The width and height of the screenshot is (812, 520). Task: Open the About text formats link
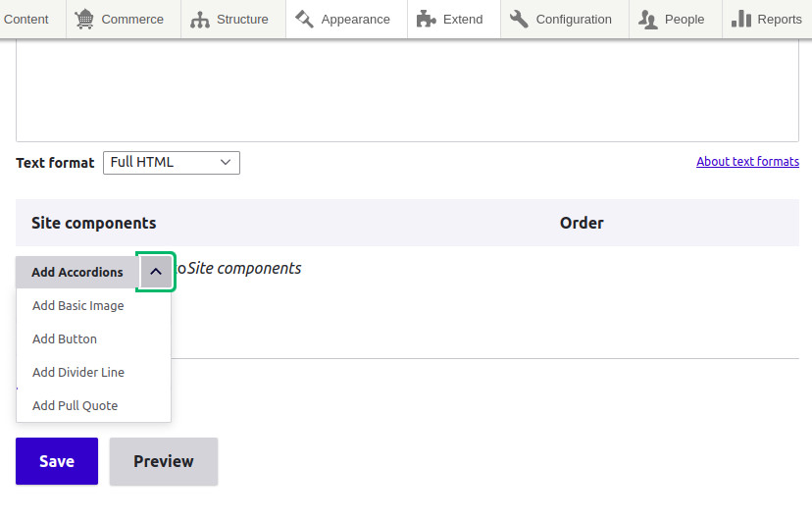[748, 162]
